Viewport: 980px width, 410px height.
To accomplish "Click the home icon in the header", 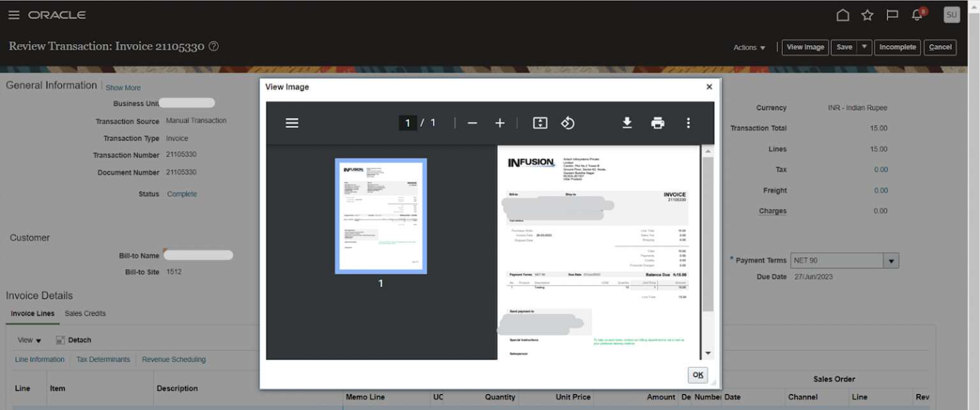I will [843, 15].
